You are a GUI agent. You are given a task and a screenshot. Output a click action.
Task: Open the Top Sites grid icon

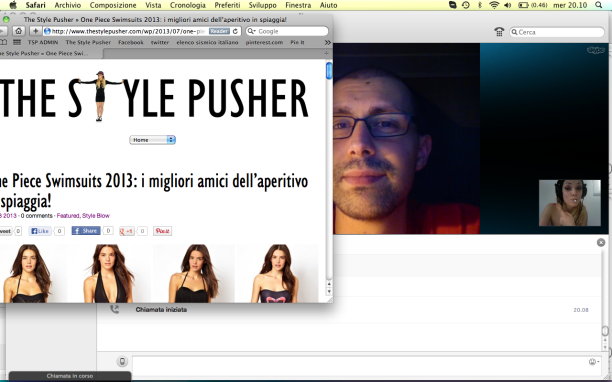click(17, 42)
